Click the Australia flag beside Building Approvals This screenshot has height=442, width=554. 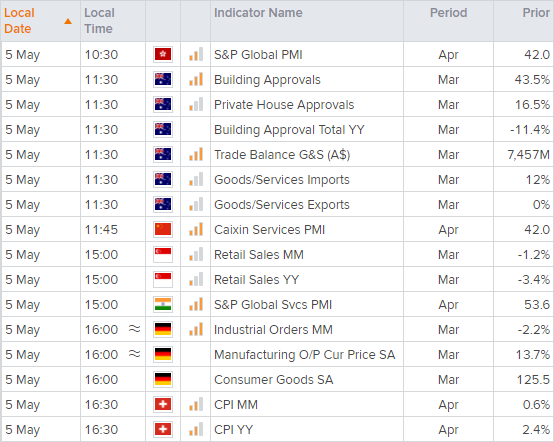[163, 79]
